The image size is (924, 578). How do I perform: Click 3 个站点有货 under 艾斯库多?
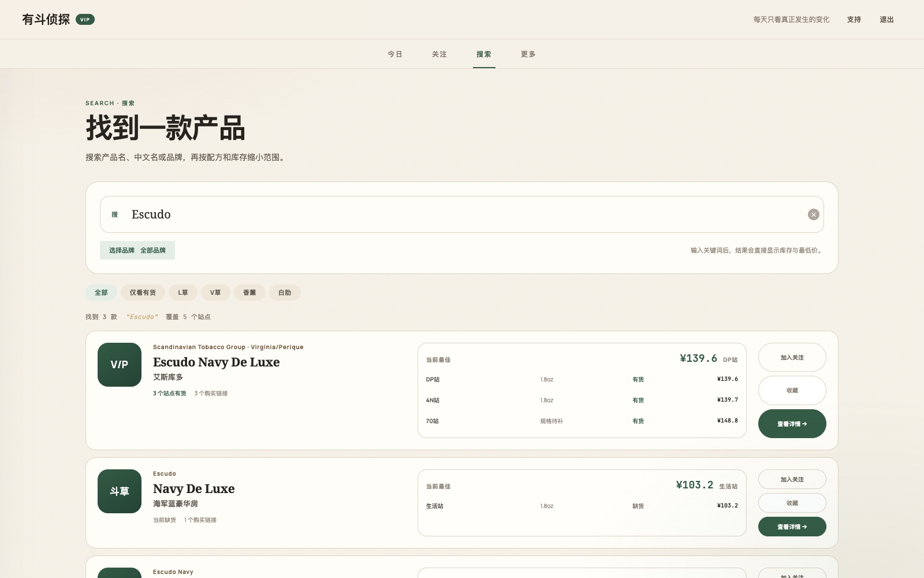click(170, 394)
